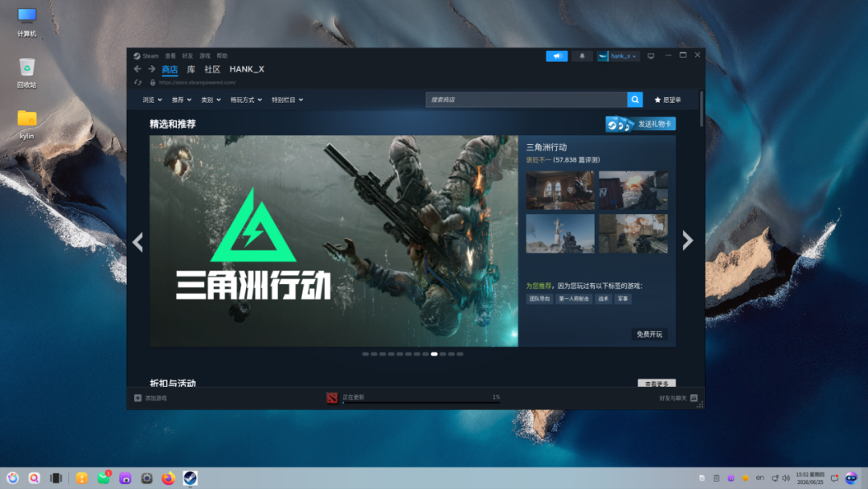Open friends list icon at bottom right
Viewport: 868px width, 489px height.
pyautogui.click(x=694, y=398)
